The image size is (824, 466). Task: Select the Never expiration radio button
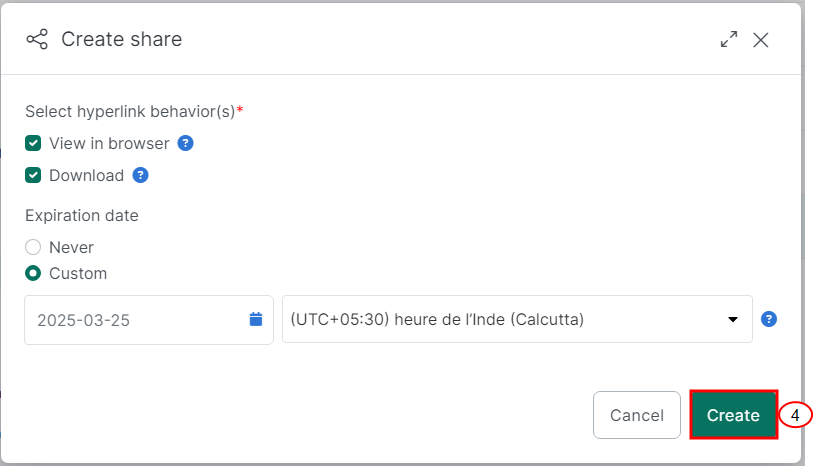(33, 247)
